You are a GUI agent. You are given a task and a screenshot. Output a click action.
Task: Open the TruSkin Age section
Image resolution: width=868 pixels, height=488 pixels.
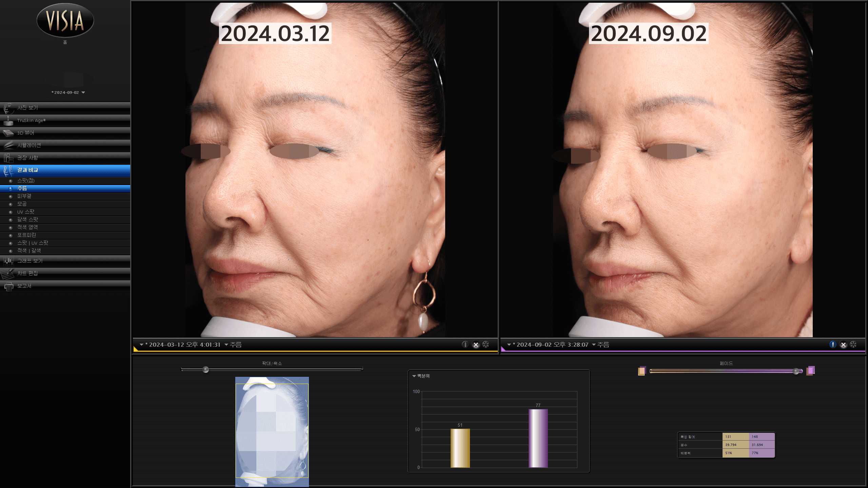coord(65,120)
